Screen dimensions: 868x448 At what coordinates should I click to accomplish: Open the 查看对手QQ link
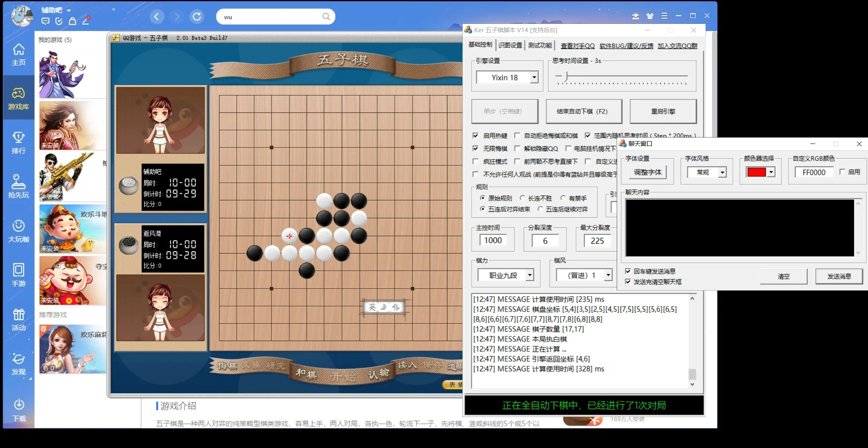click(577, 46)
